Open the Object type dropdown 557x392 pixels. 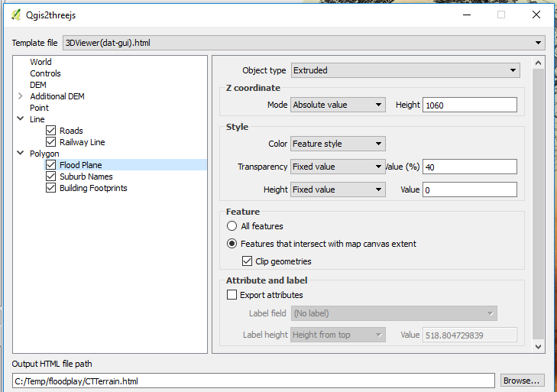tap(405, 70)
